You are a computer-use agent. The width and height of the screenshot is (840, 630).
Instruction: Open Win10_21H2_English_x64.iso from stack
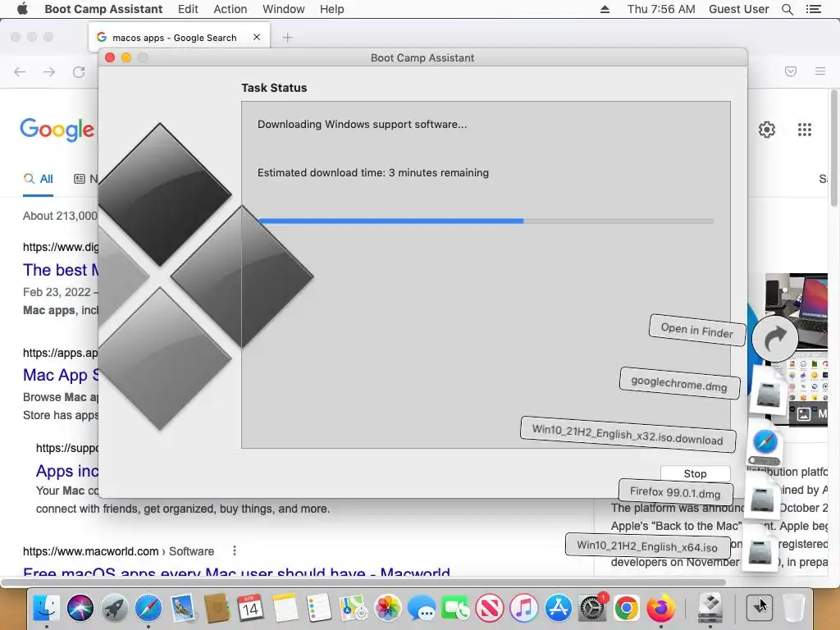tap(647, 546)
